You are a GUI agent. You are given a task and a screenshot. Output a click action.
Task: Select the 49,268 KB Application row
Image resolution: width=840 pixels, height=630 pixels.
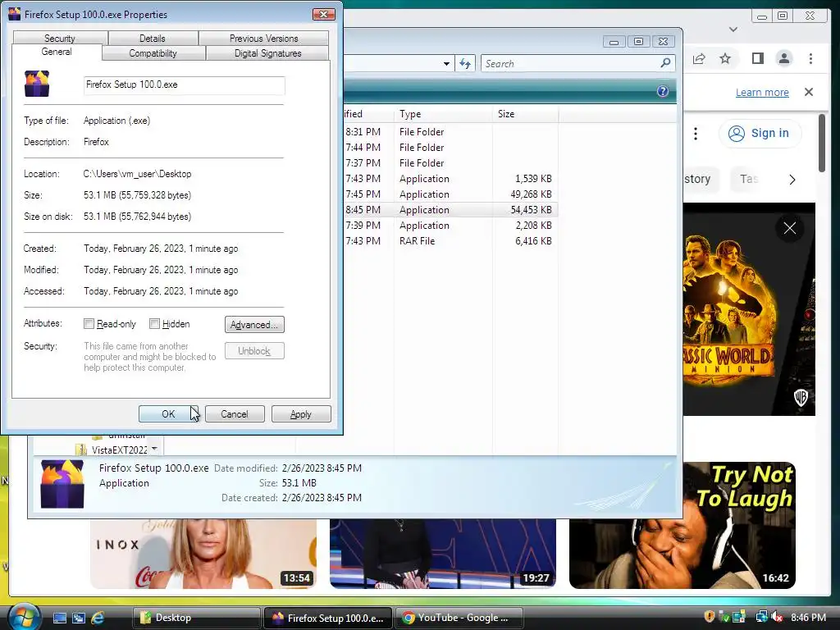click(x=450, y=194)
